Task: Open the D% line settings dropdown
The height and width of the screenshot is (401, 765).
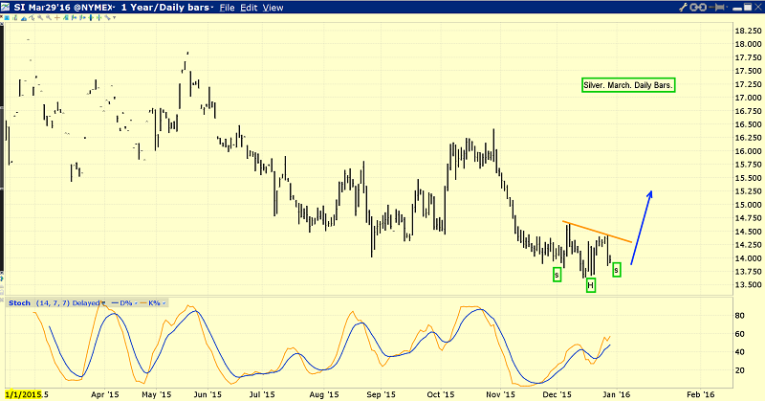Action: coord(135,302)
